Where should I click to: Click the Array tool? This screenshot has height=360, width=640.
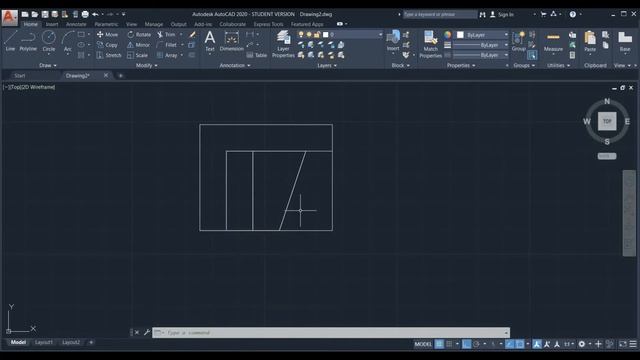[x=167, y=55]
